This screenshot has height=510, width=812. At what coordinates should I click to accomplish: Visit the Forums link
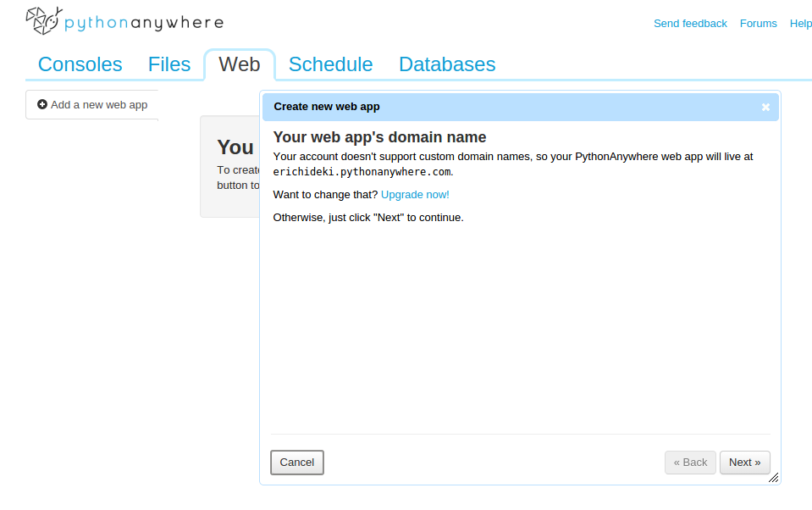(x=758, y=24)
